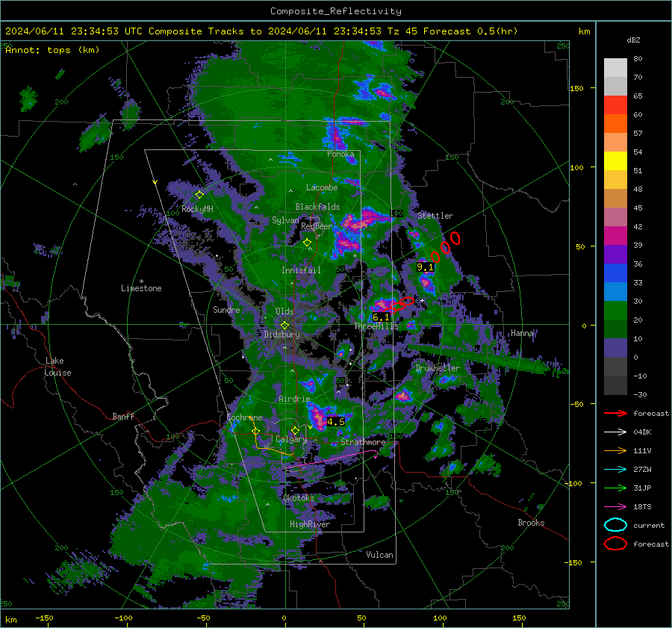Select the dark orange 60 dBZ swatch

(615, 123)
